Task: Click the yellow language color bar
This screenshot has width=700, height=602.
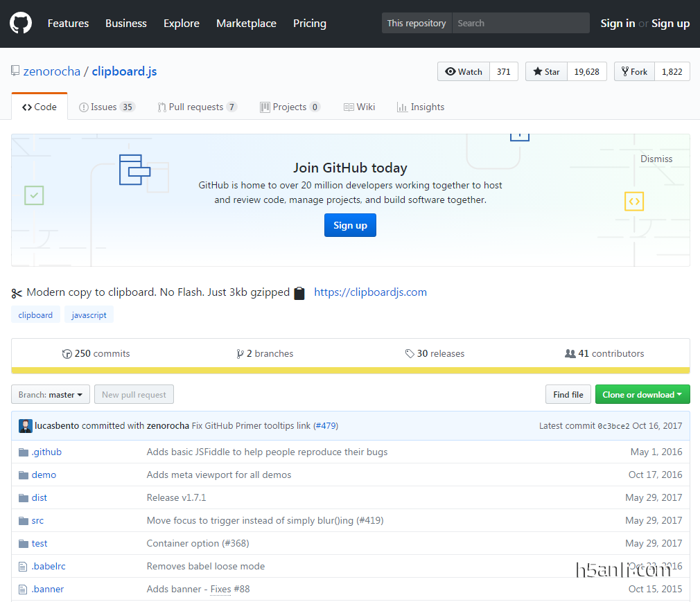Action: [x=351, y=371]
